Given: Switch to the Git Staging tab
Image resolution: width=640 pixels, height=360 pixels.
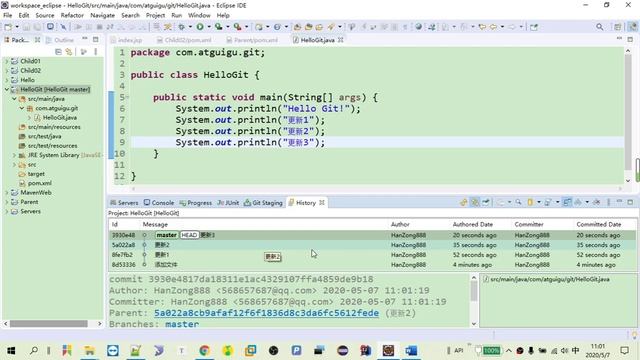Looking at the screenshot, I should 263,202.
